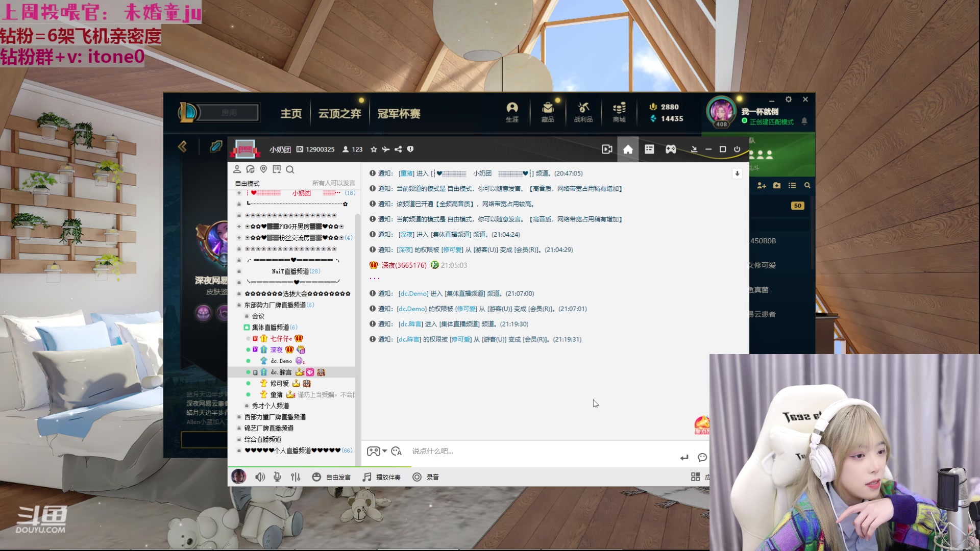Open the 商城 store in the LOL client
Screen dimensions: 980x551
click(x=619, y=112)
